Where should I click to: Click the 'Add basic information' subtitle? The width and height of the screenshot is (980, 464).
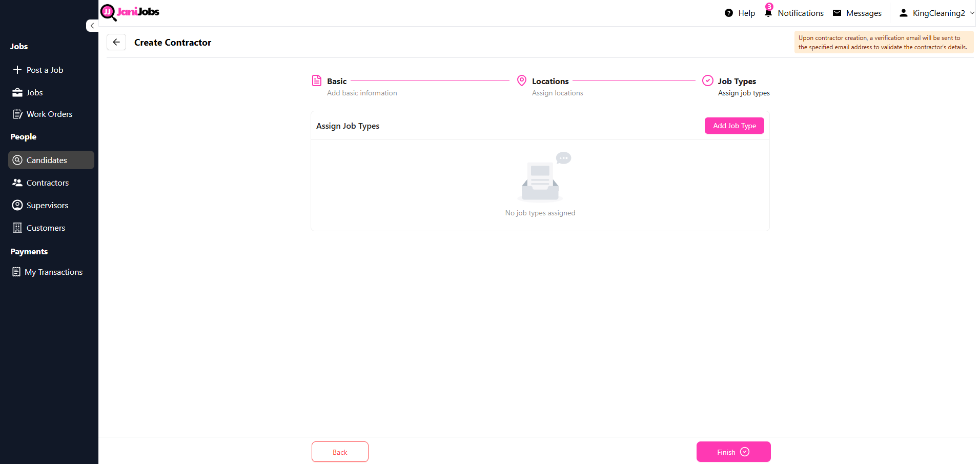[x=362, y=93]
